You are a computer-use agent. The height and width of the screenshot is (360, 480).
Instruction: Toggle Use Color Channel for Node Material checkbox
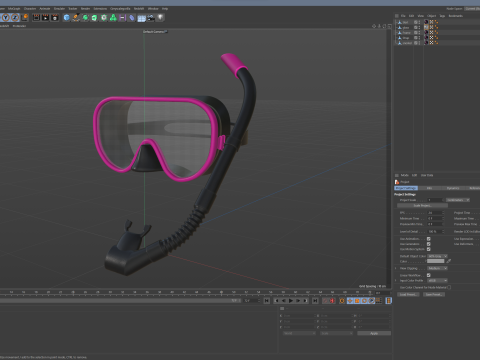coord(449,287)
